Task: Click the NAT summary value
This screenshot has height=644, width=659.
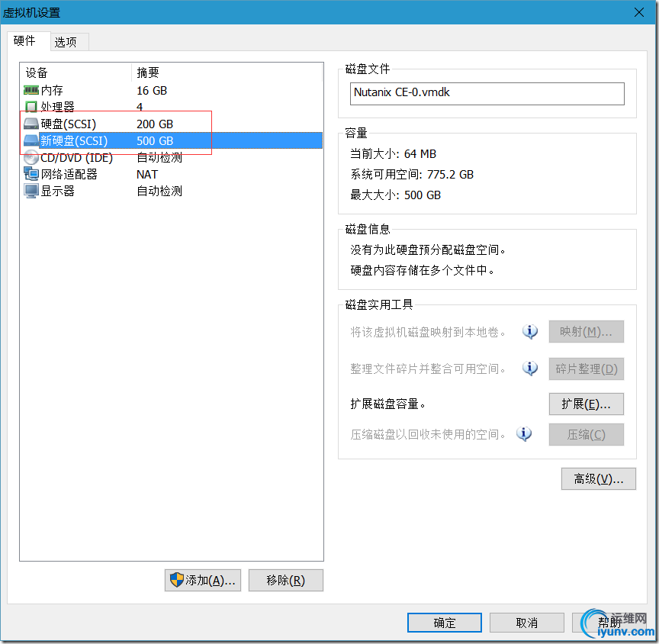Action: [147, 174]
